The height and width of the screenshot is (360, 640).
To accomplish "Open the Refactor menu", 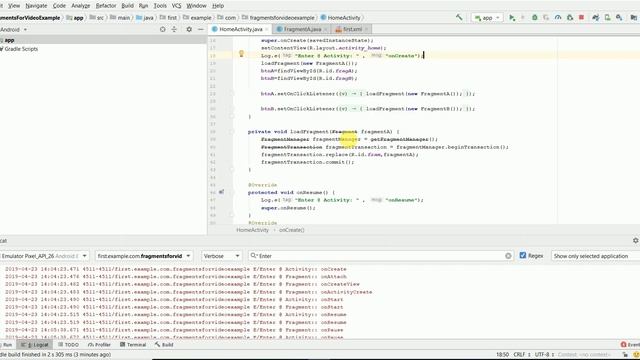I will (x=106, y=6).
